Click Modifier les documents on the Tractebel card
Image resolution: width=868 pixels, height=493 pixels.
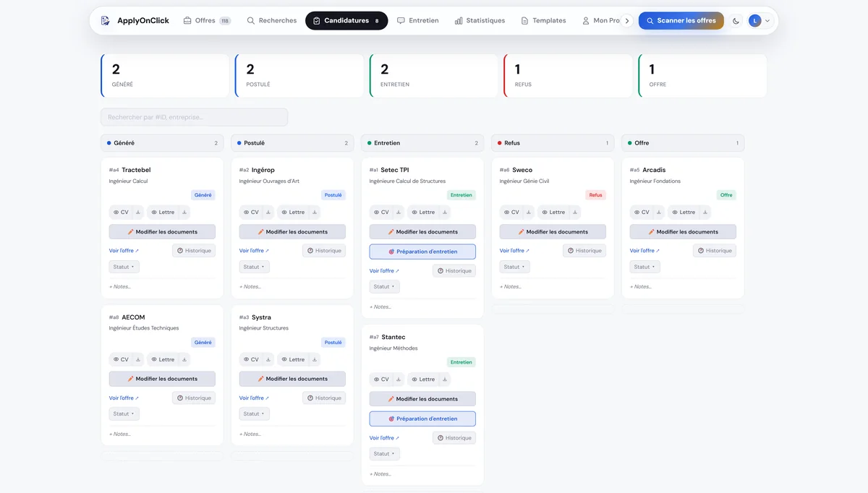pyautogui.click(x=162, y=232)
